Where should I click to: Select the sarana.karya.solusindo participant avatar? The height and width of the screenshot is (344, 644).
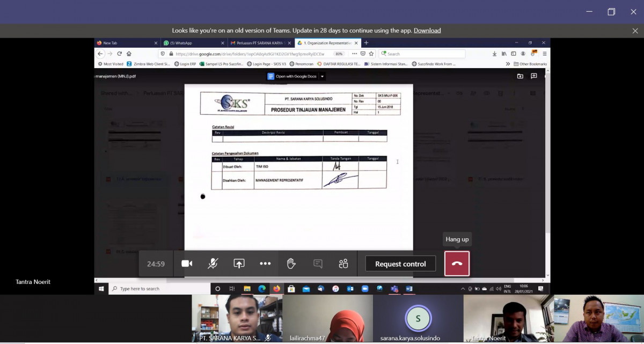[x=418, y=319]
